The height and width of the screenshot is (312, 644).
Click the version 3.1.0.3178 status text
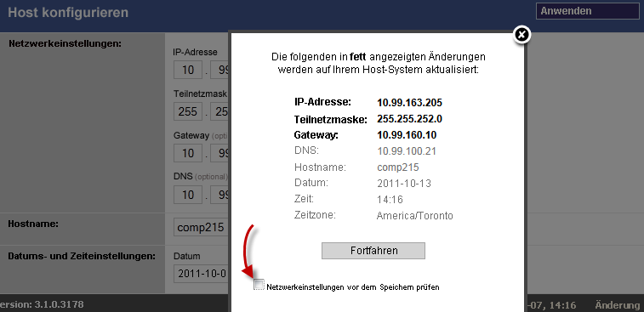tap(42, 304)
